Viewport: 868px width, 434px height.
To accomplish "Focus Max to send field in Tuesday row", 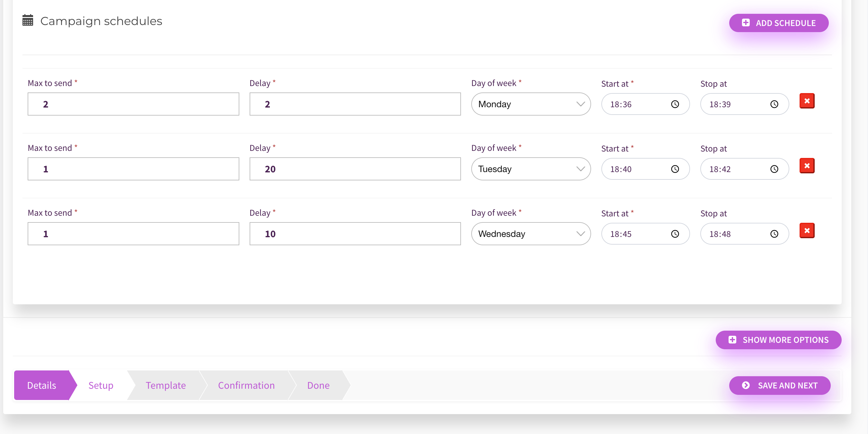I will pyautogui.click(x=133, y=169).
